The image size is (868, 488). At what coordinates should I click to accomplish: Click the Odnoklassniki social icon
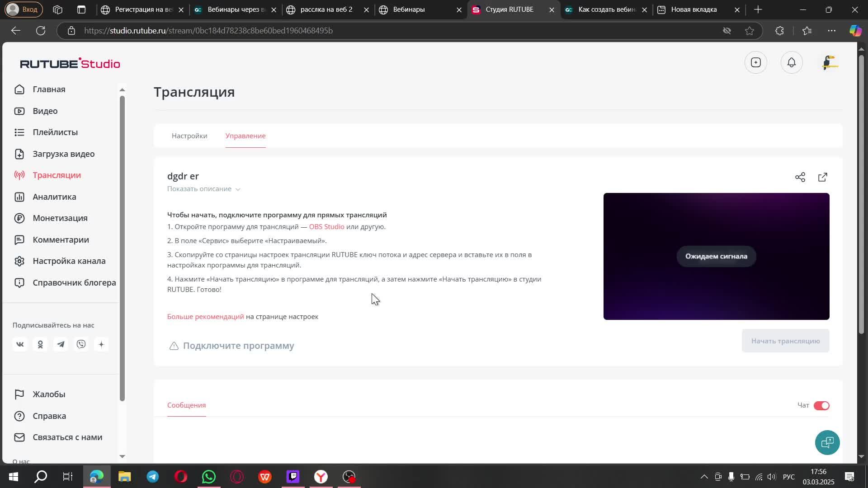pos(40,344)
